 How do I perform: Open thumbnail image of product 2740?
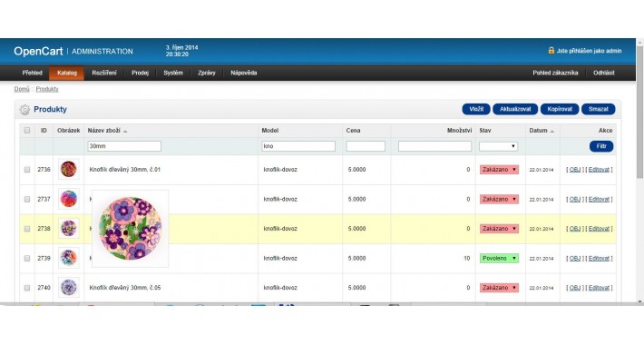pos(69,288)
